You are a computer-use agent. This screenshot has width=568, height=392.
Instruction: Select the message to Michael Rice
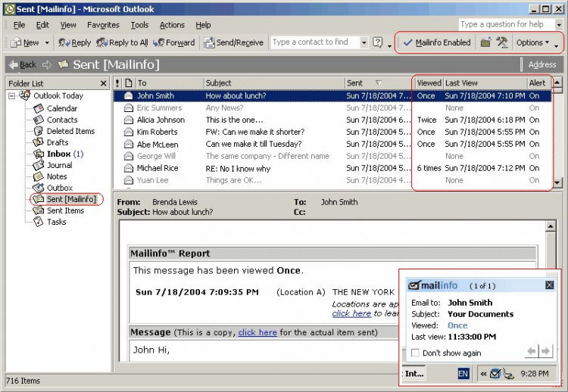pos(332,168)
